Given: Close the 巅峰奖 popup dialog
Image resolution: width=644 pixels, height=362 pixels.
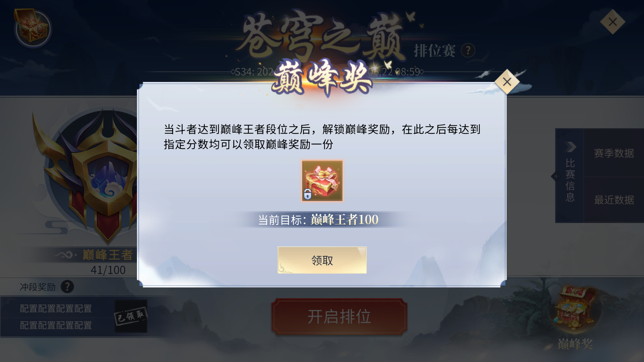Looking at the screenshot, I should pyautogui.click(x=507, y=82).
